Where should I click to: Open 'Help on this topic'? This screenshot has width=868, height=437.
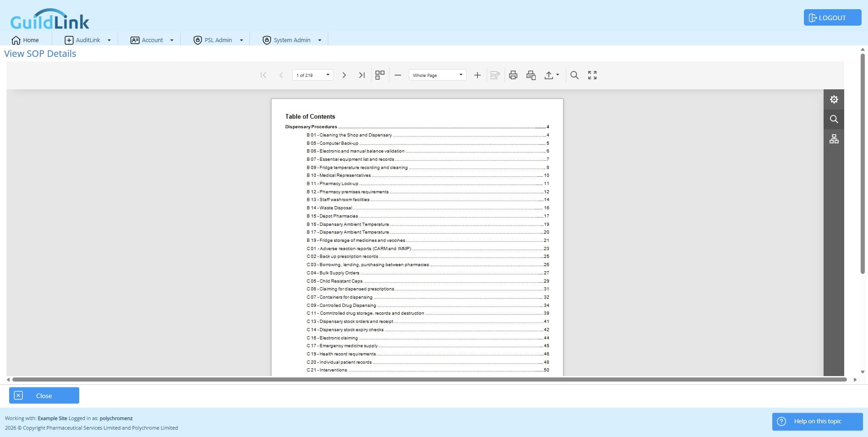[817, 421]
